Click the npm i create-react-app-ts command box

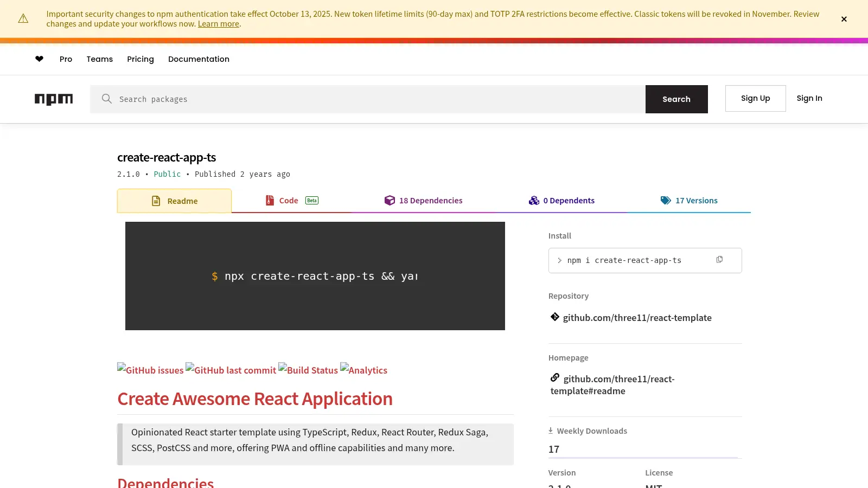tap(645, 260)
